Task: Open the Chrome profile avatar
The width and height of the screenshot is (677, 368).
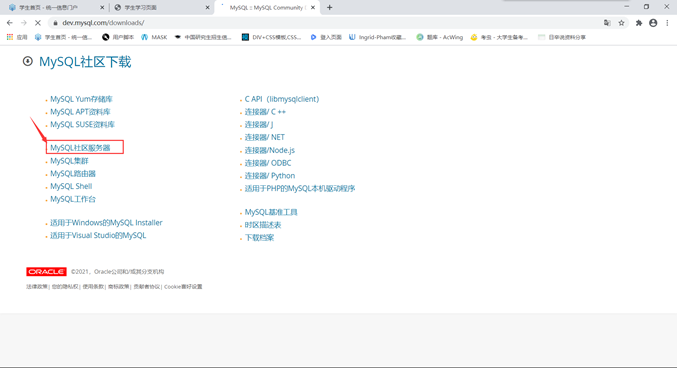Action: 653,23
